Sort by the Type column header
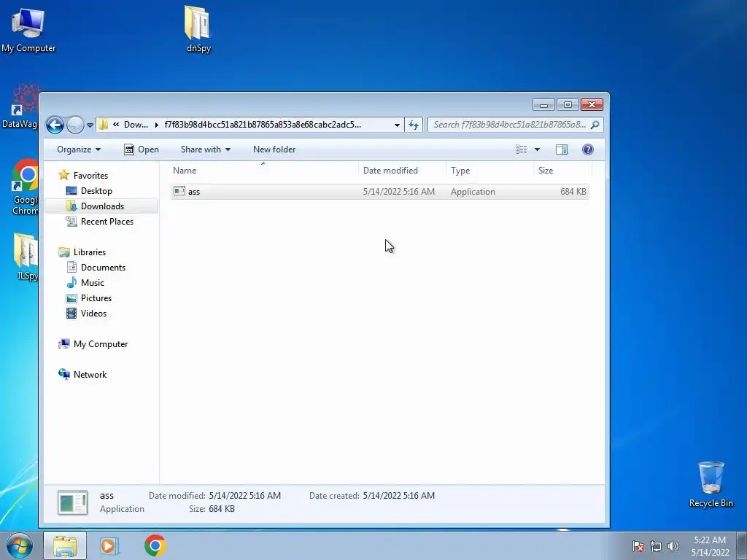Image resolution: width=747 pixels, height=560 pixels. pyautogui.click(x=489, y=171)
